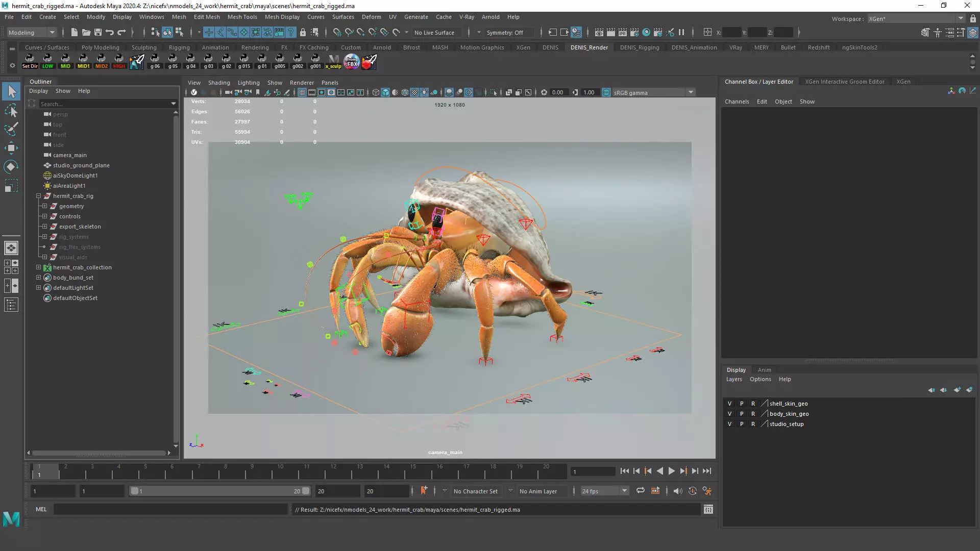The width and height of the screenshot is (980, 551).
Task: Click the g 06 shelf button
Action: click(155, 62)
